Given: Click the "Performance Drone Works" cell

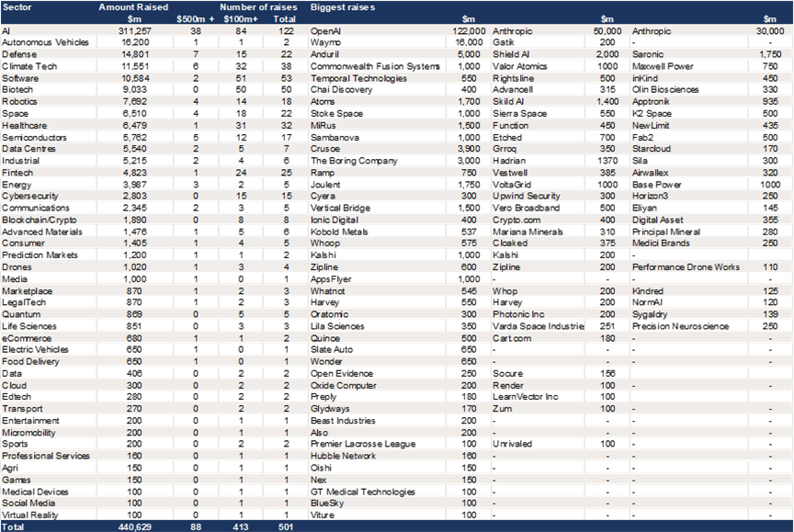Looking at the screenshot, I should (686, 266).
